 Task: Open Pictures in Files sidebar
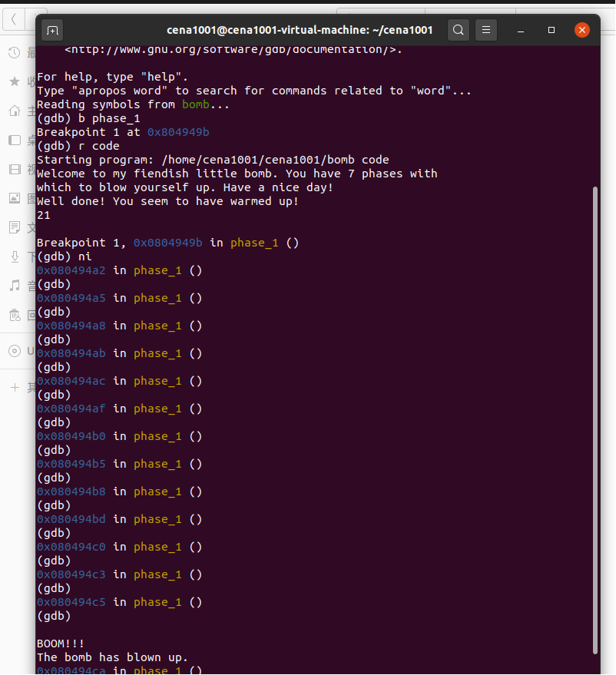[x=15, y=198]
